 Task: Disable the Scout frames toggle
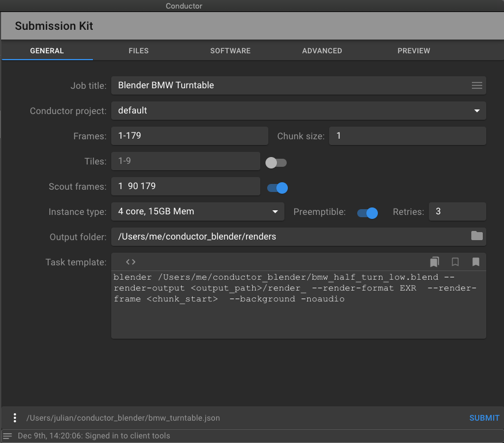click(278, 188)
